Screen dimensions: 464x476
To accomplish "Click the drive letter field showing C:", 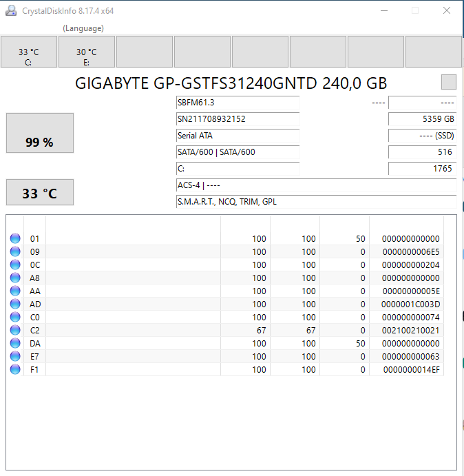I will (x=238, y=169).
